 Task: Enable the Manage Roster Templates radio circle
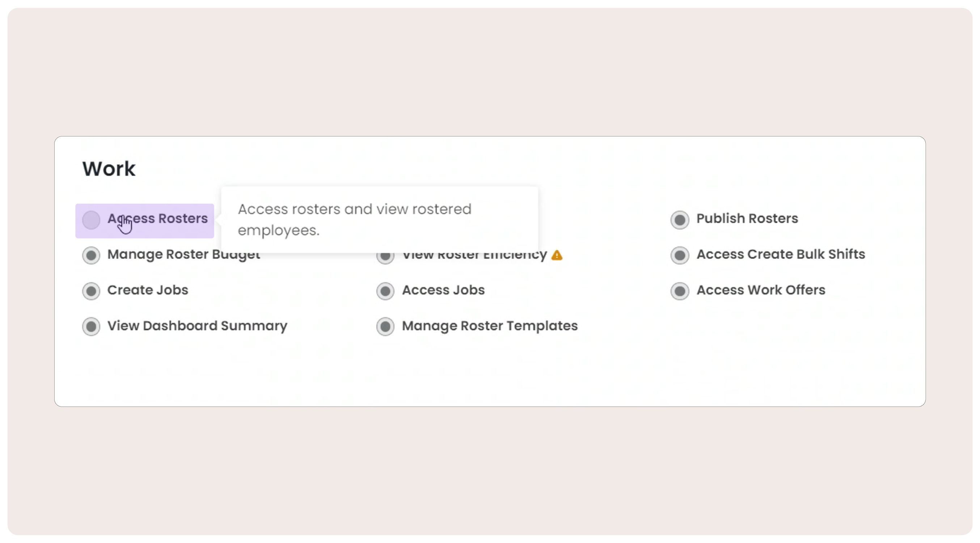pyautogui.click(x=385, y=327)
